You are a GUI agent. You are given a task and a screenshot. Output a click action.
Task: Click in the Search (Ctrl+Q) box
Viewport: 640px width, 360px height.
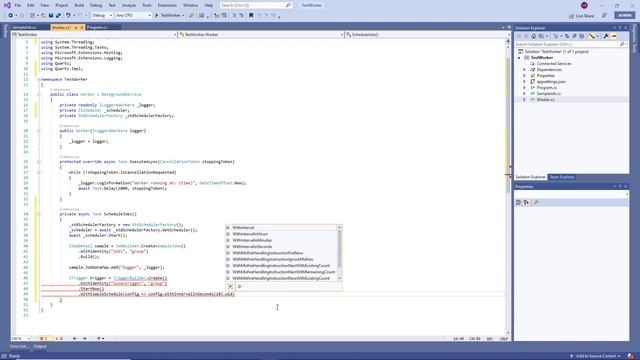(x=256, y=5)
